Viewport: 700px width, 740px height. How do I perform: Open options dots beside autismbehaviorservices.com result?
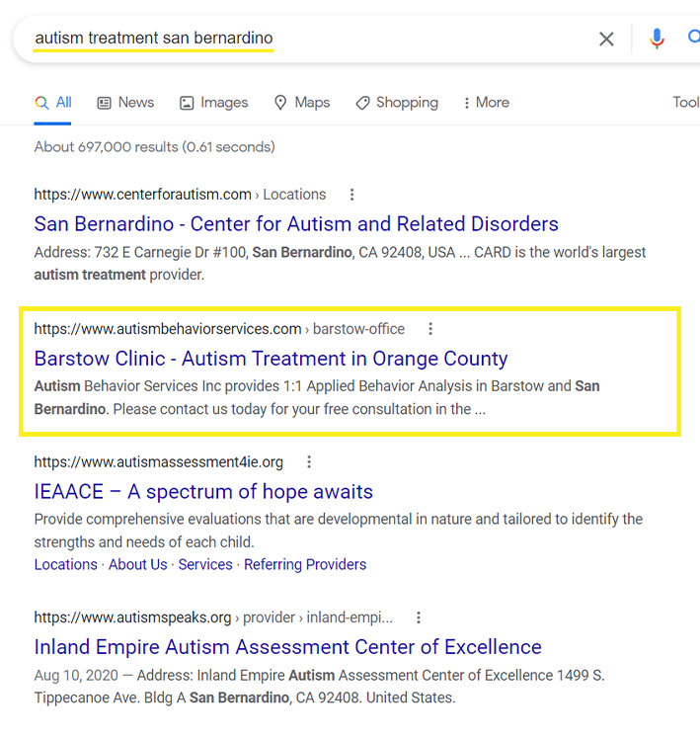[x=430, y=329]
